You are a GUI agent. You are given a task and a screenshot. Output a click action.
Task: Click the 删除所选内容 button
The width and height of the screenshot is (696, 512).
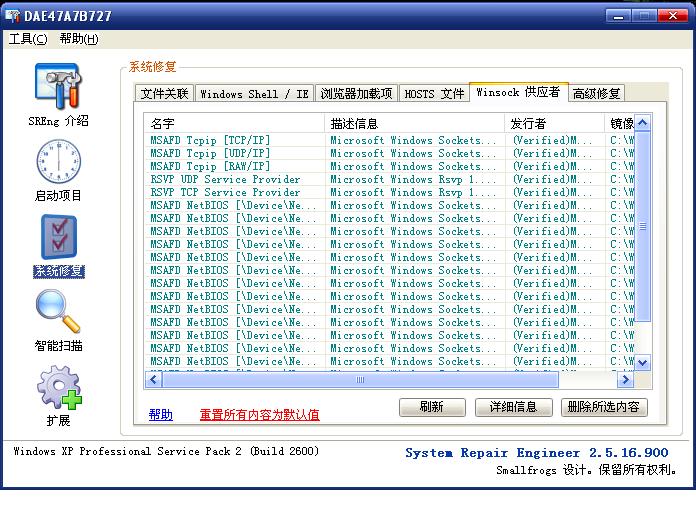click(604, 407)
